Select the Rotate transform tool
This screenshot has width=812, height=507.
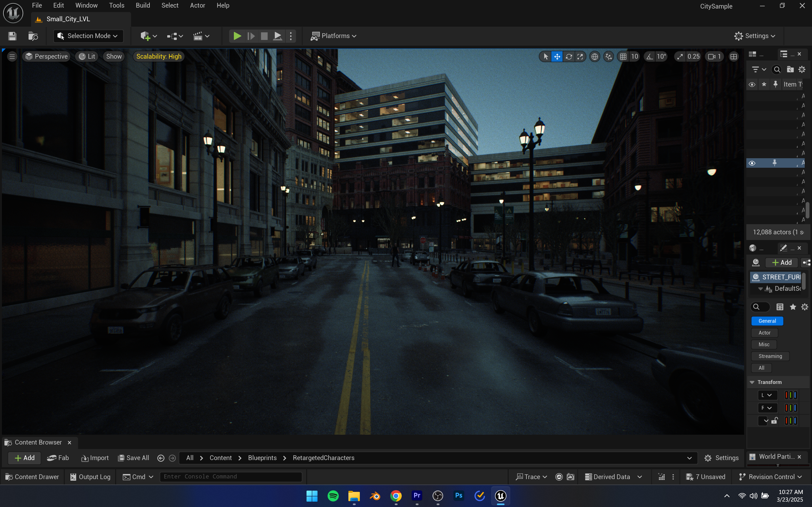(569, 56)
